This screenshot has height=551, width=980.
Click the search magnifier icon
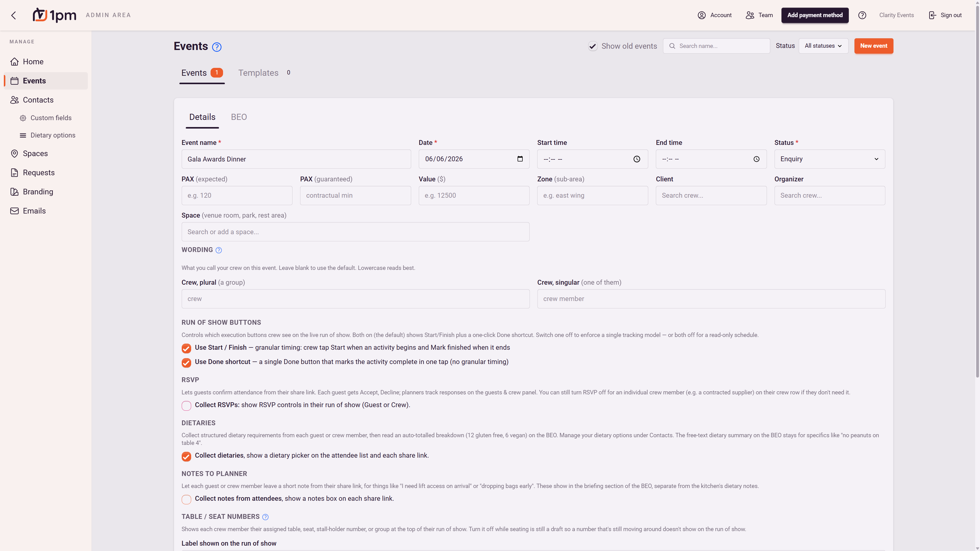point(672,46)
